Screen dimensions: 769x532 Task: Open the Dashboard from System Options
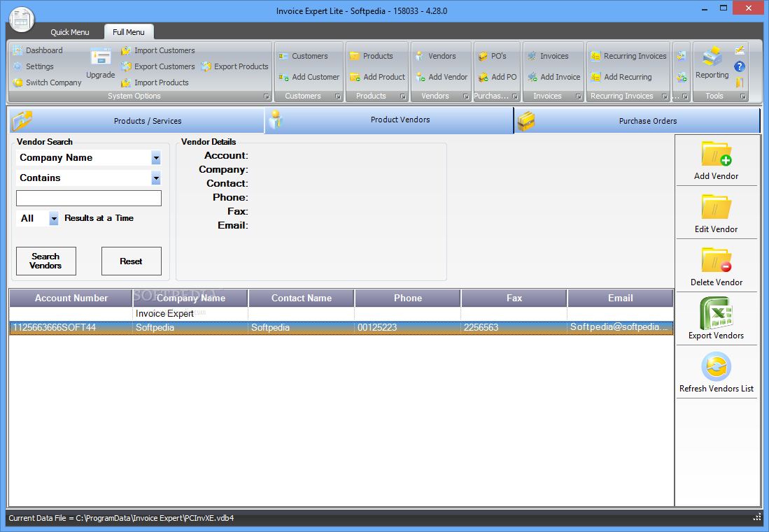38,50
